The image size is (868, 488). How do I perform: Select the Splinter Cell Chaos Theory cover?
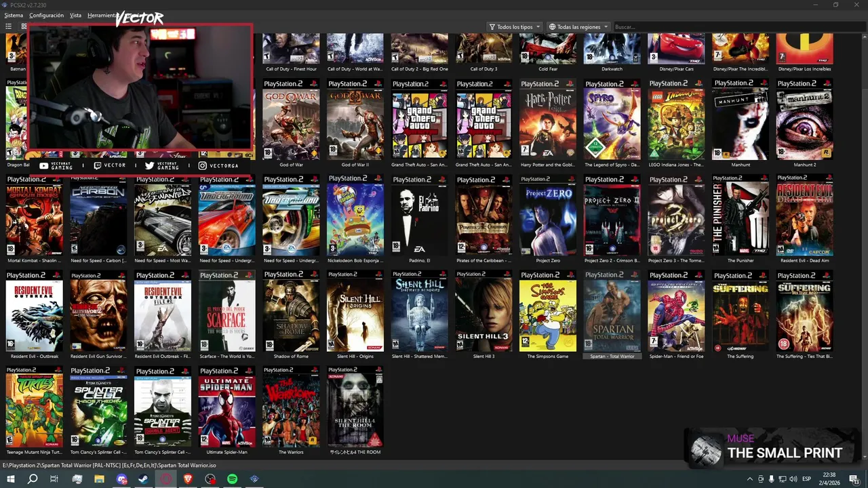click(x=98, y=407)
